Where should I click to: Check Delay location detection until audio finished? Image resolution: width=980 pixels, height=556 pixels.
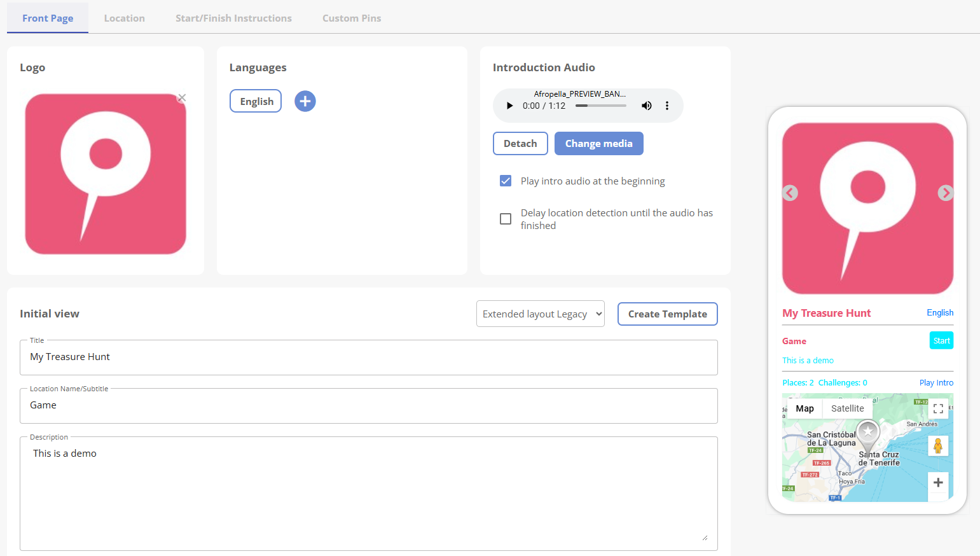click(x=505, y=219)
